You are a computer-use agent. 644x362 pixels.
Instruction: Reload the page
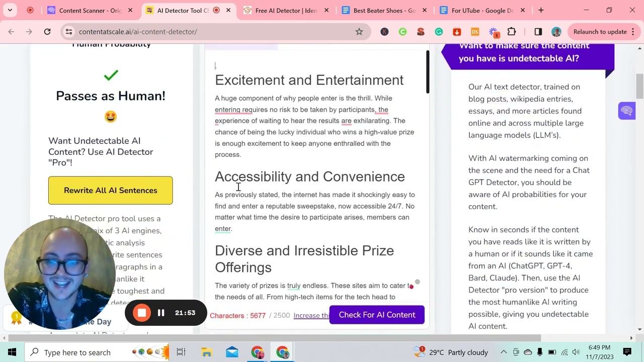47,32
